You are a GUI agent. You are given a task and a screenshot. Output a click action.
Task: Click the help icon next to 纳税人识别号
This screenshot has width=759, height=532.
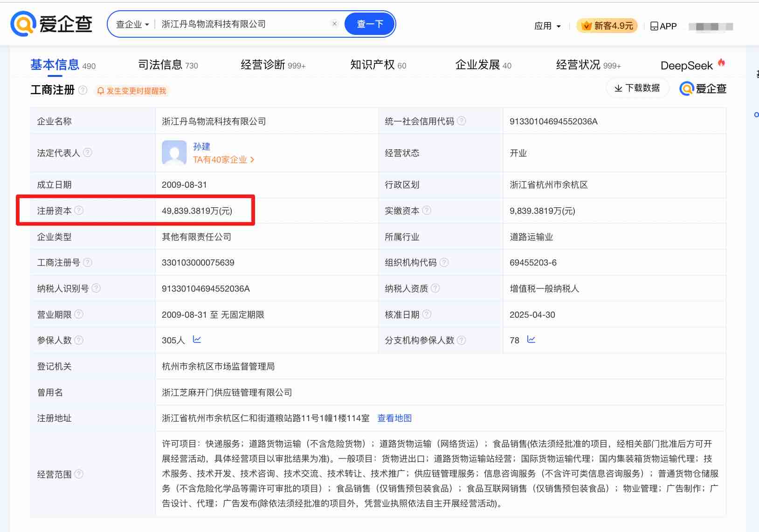click(96, 288)
